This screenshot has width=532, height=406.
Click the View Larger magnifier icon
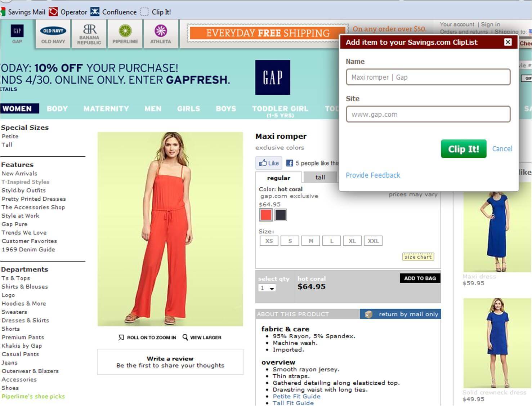click(x=185, y=337)
